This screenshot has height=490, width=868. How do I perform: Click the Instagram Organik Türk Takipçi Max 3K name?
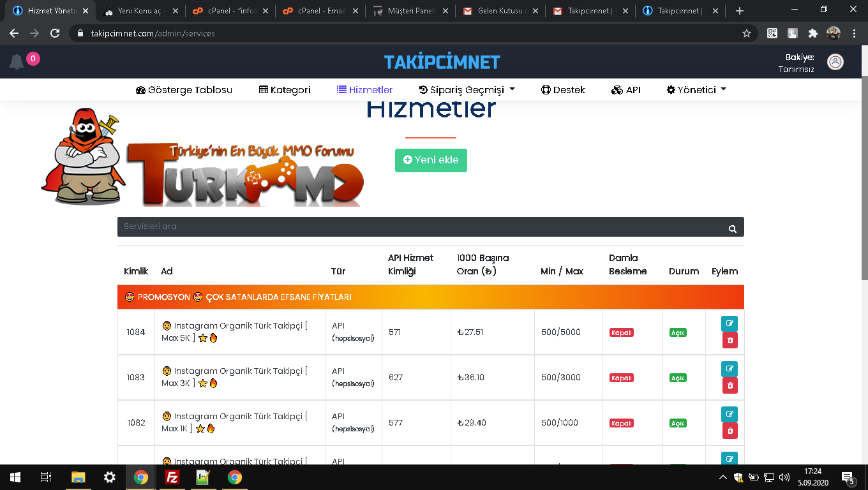234,377
